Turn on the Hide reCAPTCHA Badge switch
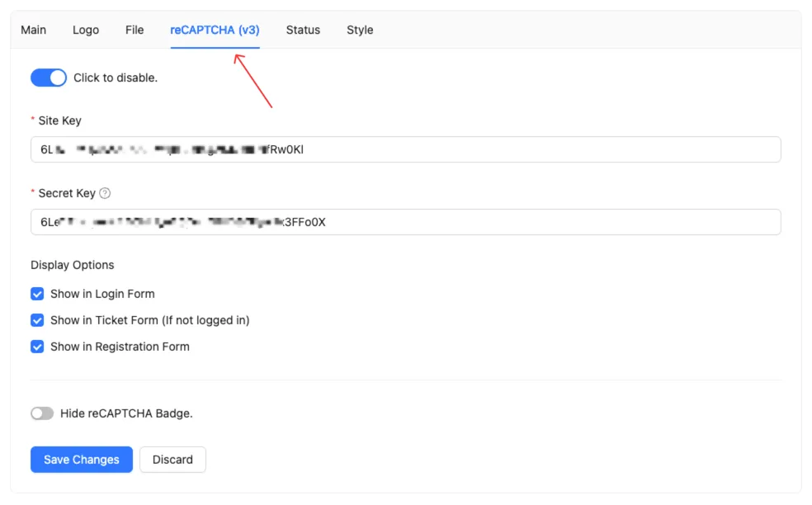The image size is (812, 505). [42, 413]
